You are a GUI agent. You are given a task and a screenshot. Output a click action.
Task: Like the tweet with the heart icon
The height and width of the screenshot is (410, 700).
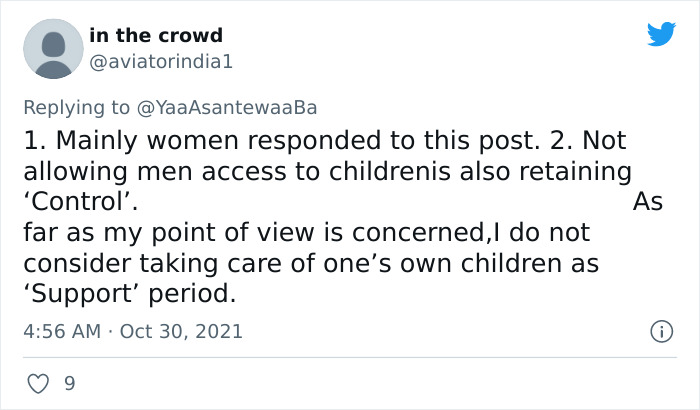click(x=39, y=383)
